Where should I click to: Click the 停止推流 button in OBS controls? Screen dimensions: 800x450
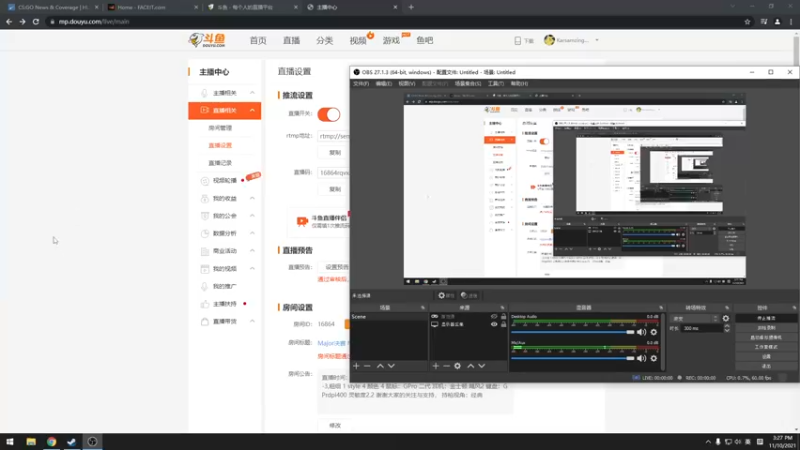766,318
